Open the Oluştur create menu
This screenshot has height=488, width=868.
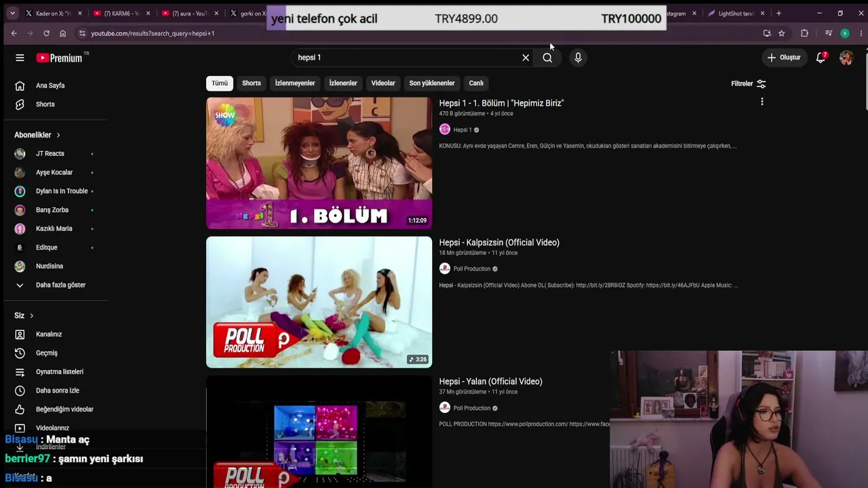(x=783, y=58)
